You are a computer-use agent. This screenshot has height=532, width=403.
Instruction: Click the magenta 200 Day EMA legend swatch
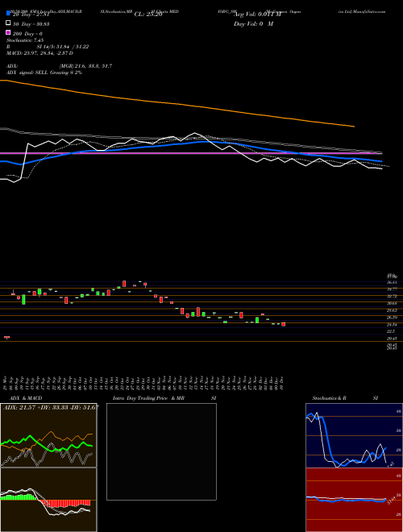[x=8, y=33]
